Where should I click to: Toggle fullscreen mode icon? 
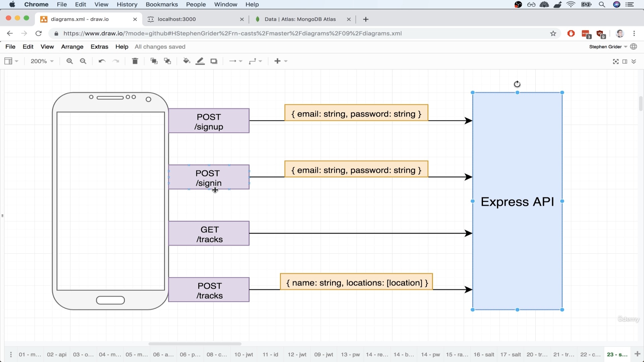pos(616,61)
